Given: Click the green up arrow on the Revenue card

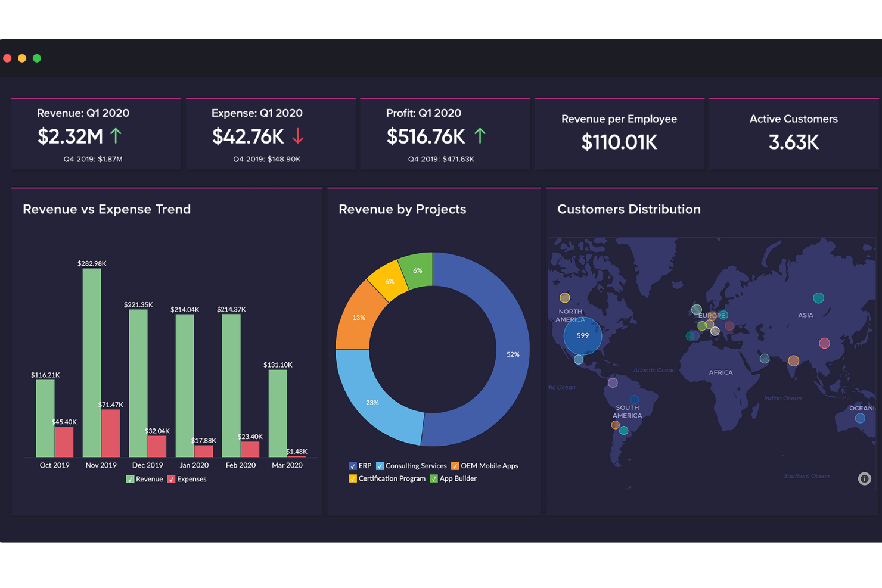Looking at the screenshot, I should [115, 136].
